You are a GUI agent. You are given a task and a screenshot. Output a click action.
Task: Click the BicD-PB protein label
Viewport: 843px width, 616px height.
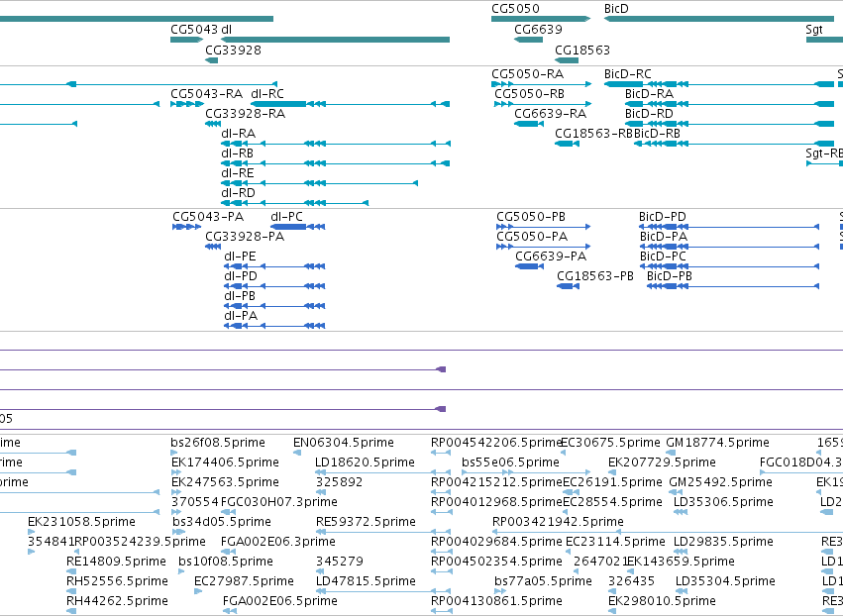pos(670,276)
